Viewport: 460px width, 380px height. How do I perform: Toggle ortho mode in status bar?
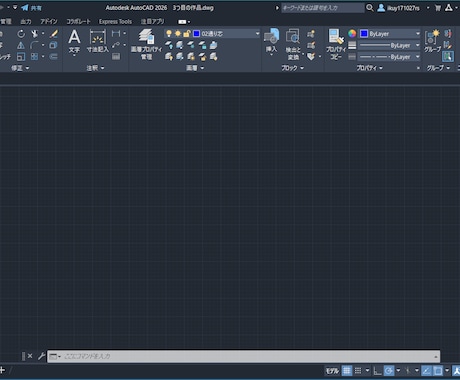coord(377,370)
